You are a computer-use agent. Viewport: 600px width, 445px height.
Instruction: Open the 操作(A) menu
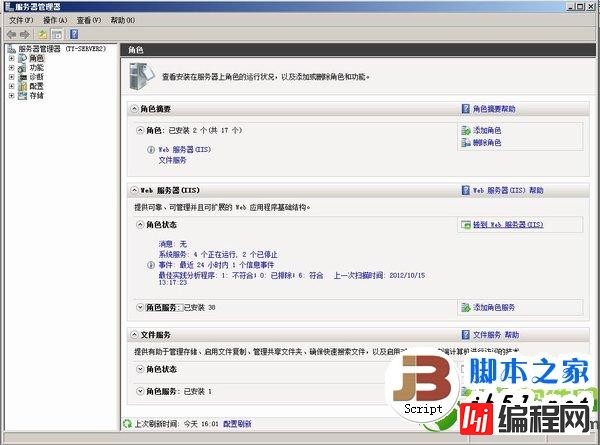pos(55,20)
